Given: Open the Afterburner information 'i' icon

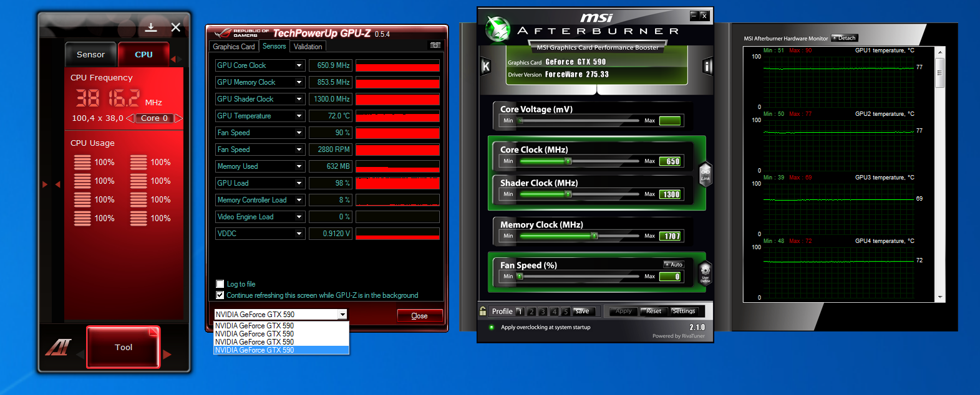Looking at the screenshot, I should point(707,66).
